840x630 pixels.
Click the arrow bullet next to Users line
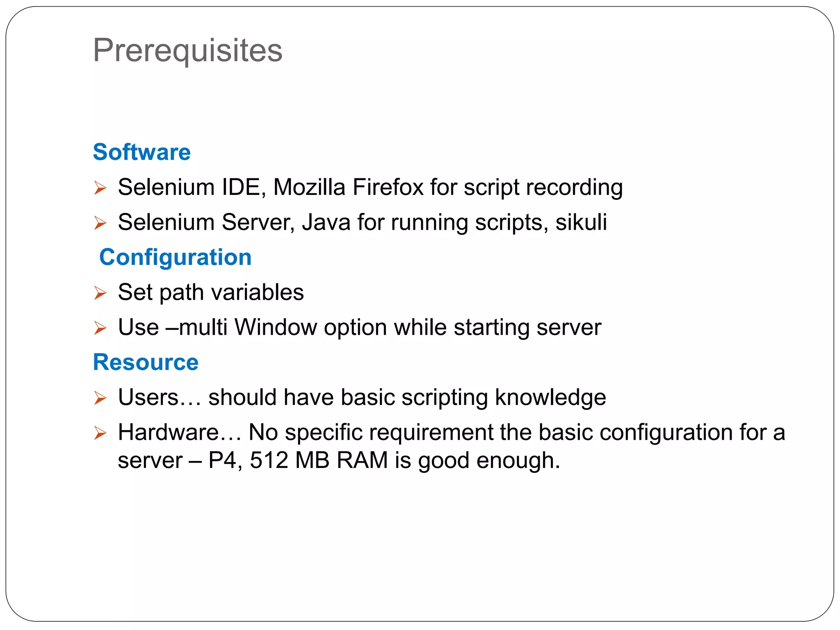tap(100, 398)
